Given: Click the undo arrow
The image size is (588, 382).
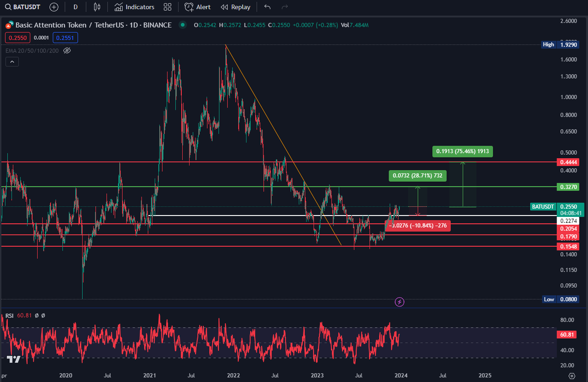Looking at the screenshot, I should 267,7.
